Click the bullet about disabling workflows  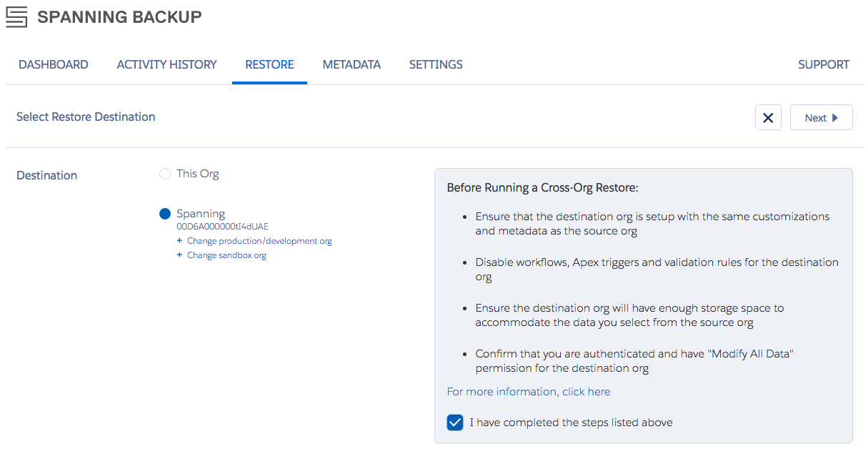coord(657,270)
